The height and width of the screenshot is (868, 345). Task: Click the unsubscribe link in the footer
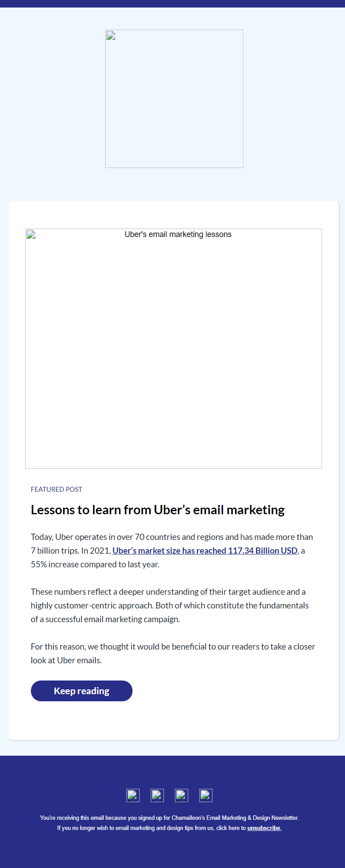point(264,827)
